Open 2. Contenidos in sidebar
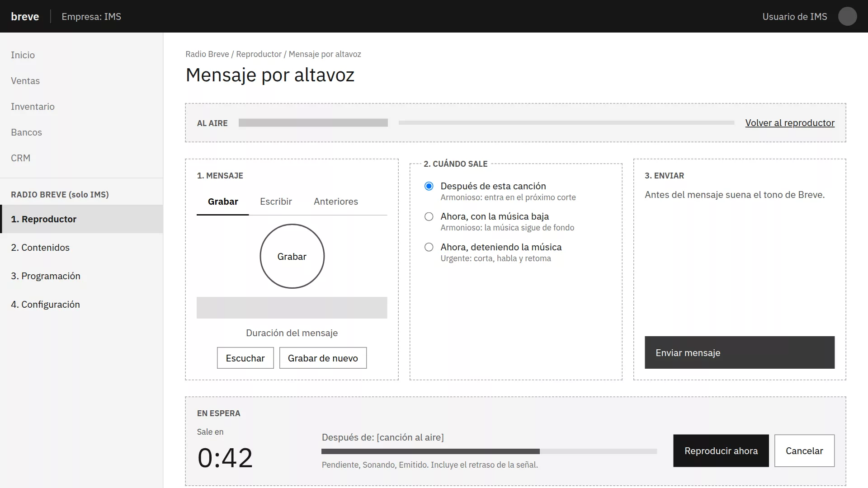This screenshot has width=868, height=488. click(x=81, y=248)
